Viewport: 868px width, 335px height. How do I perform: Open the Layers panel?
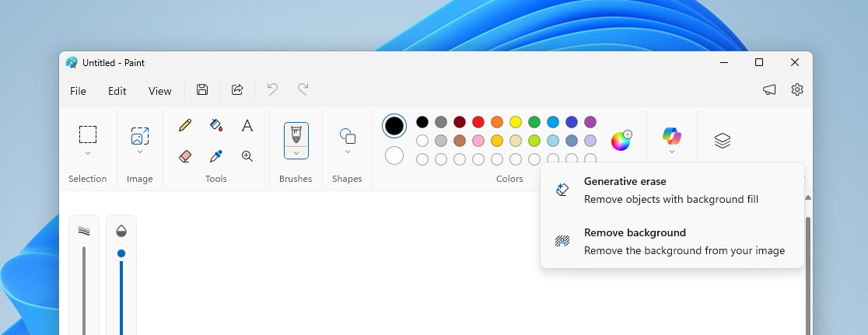(x=722, y=141)
